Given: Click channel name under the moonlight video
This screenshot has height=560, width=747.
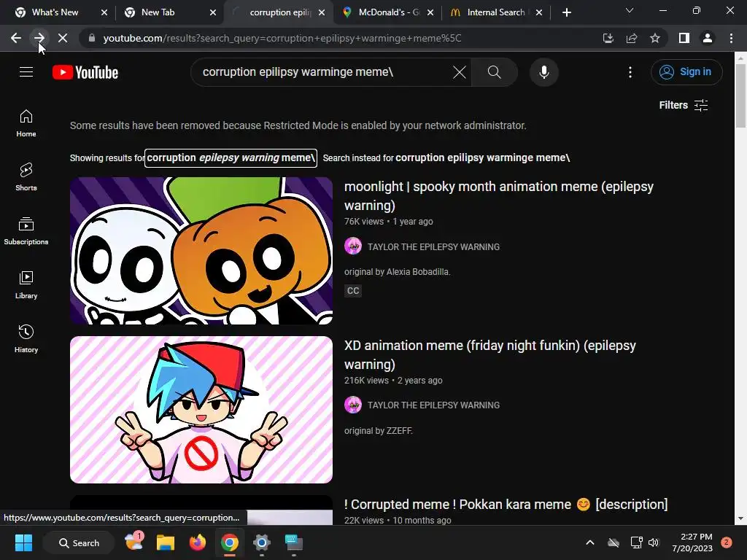Looking at the screenshot, I should 433,246.
